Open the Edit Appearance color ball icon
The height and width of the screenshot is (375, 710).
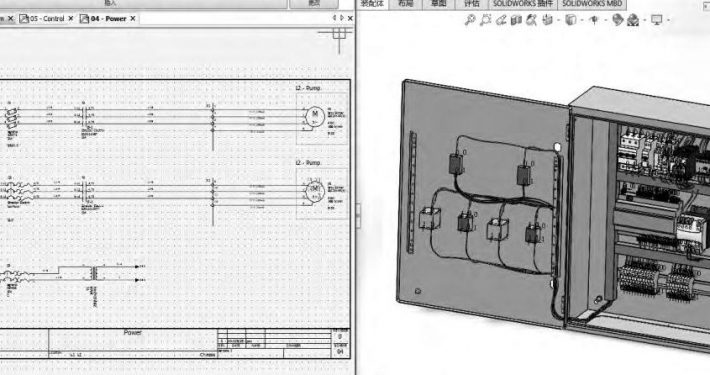(x=618, y=20)
